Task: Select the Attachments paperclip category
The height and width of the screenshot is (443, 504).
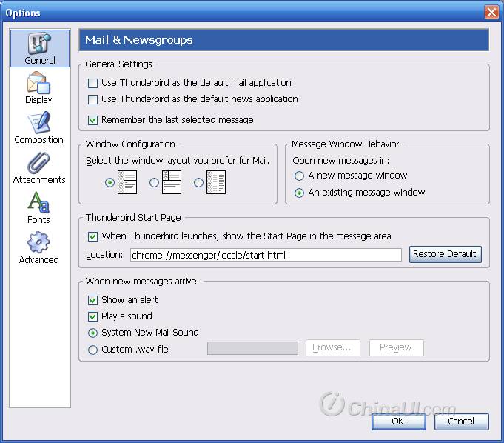Action: click(x=38, y=168)
